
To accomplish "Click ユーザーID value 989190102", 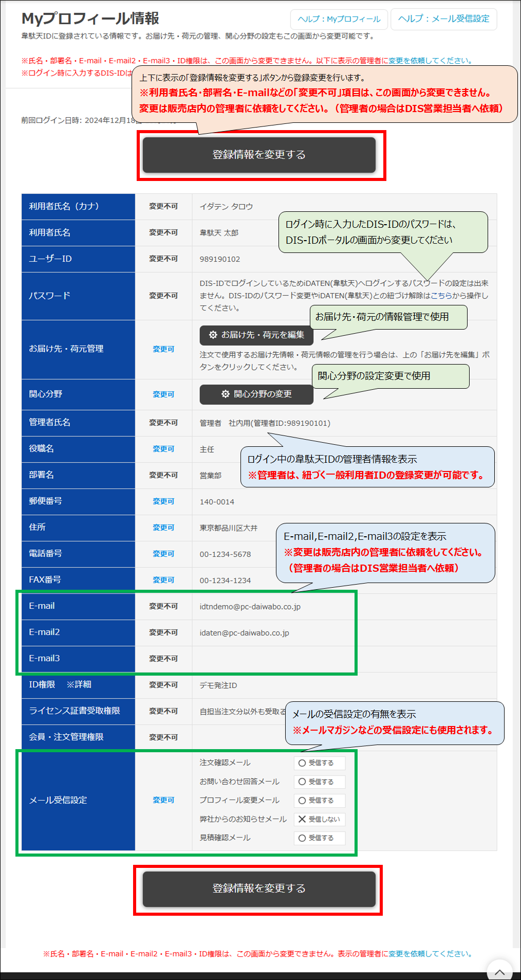I will pyautogui.click(x=219, y=259).
